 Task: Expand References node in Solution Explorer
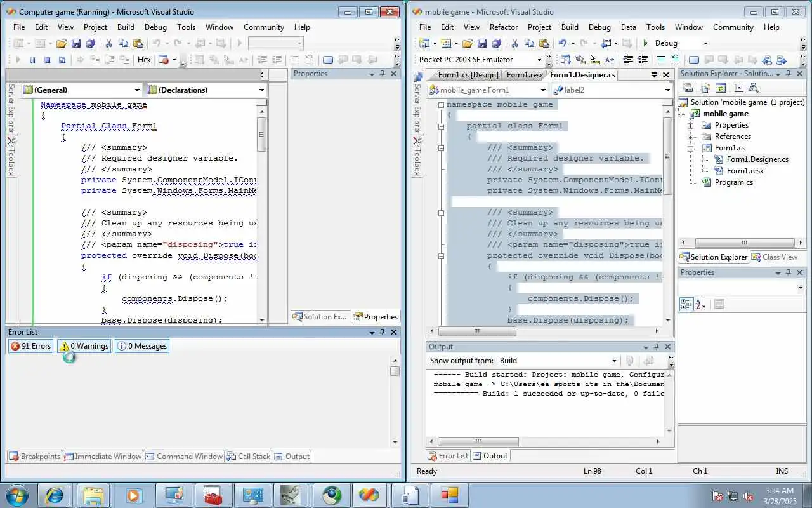point(690,137)
